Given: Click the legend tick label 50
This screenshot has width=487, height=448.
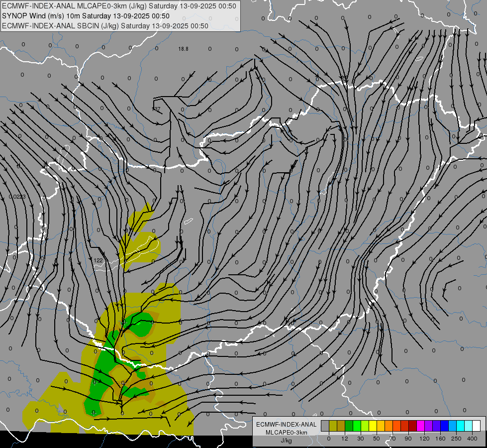Looking at the screenshot, I should [x=377, y=439].
